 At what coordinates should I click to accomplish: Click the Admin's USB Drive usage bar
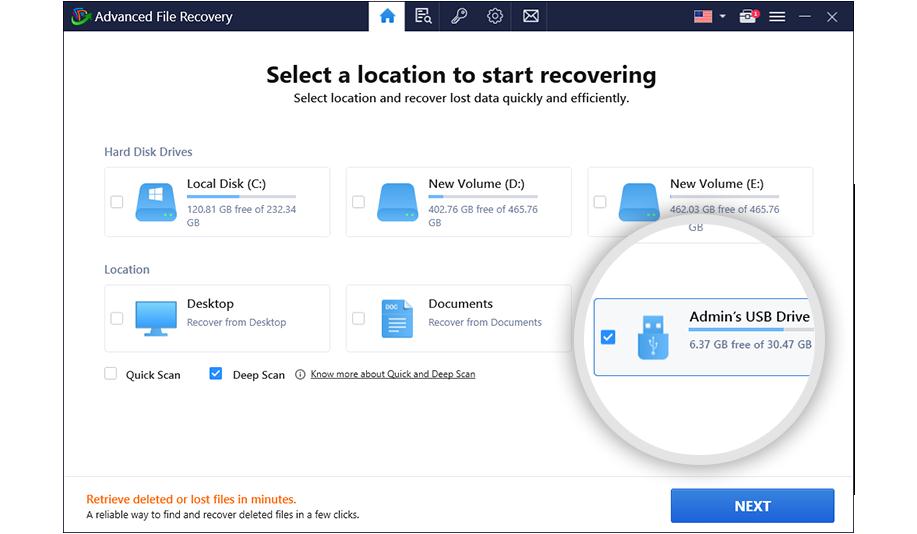click(750, 330)
